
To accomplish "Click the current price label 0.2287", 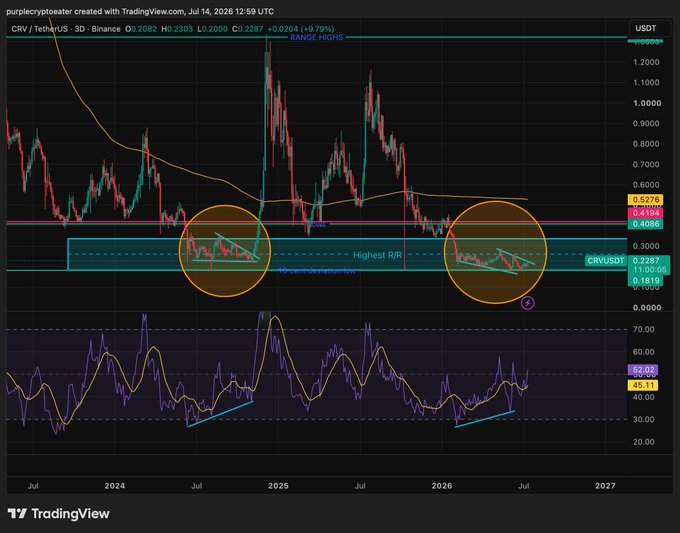I will (646, 261).
